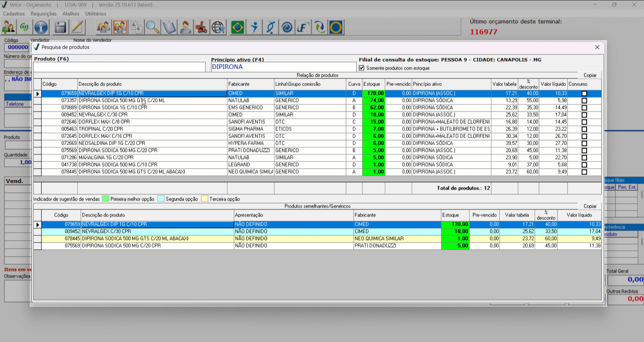Image resolution: width=644 pixels, height=342 pixels.
Task: Click the open book icon in toolbar
Action: (x=169, y=27)
